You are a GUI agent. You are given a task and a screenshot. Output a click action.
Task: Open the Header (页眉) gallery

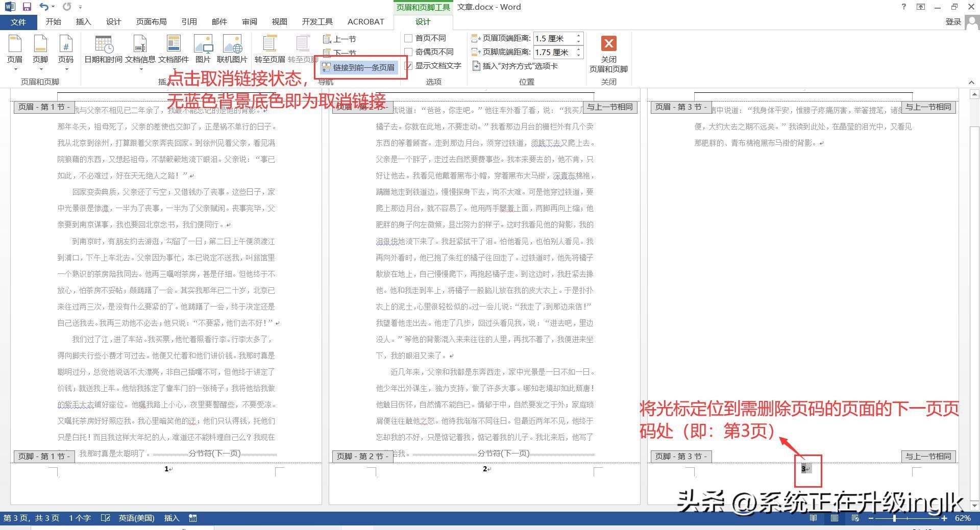coord(15,53)
